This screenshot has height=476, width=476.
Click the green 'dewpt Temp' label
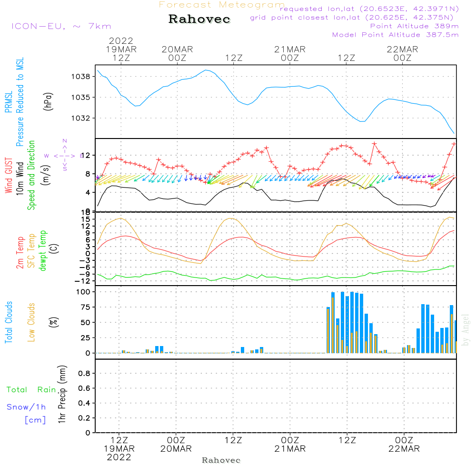click(x=42, y=250)
